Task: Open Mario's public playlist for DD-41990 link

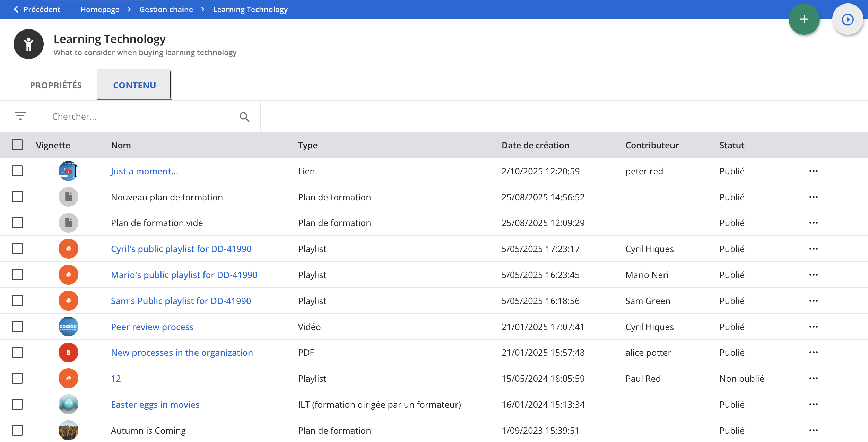Action: [184, 275]
